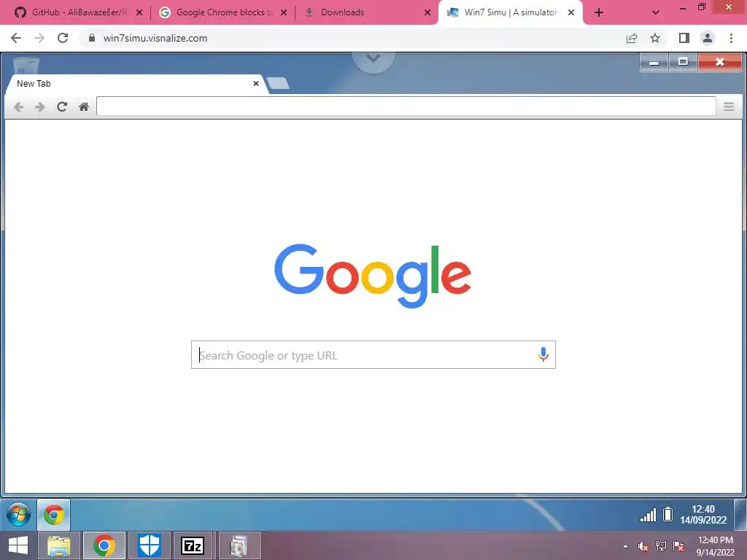Open the Windows Start button on taskbar
747x560 pixels.
[18, 545]
